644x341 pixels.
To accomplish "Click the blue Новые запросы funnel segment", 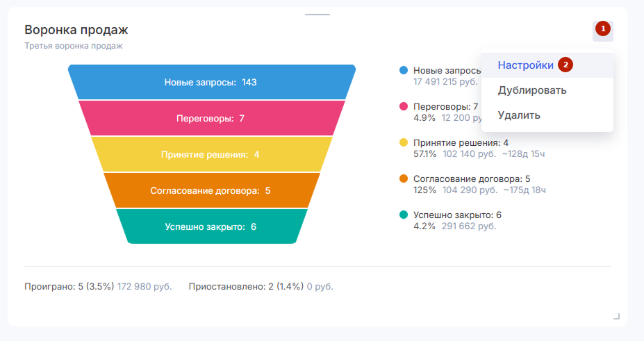I will (x=211, y=82).
